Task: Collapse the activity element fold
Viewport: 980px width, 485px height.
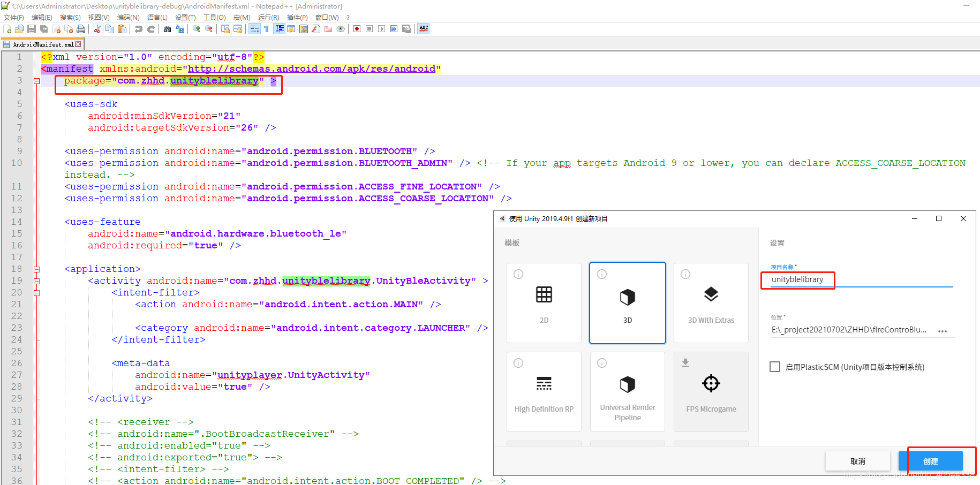Action: tap(36, 281)
